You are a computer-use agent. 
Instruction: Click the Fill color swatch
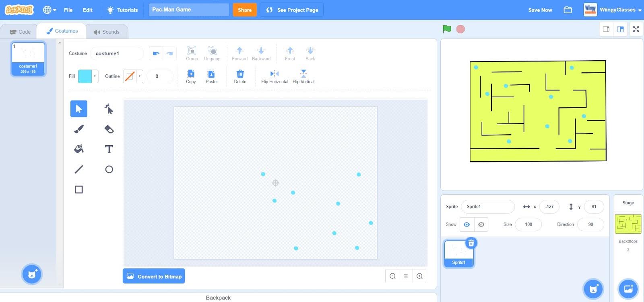tap(85, 76)
